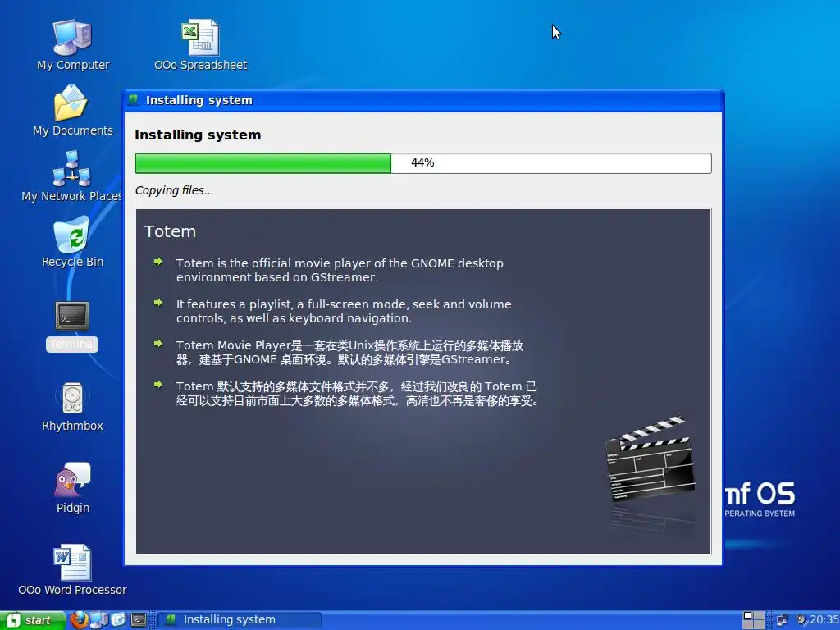The image size is (840, 630).
Task: Open the terminal from taskbar quick launch
Action: coord(138,620)
